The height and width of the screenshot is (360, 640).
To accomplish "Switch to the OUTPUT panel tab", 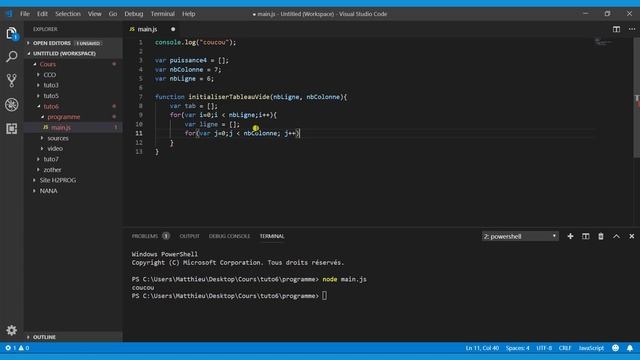I will click(189, 236).
